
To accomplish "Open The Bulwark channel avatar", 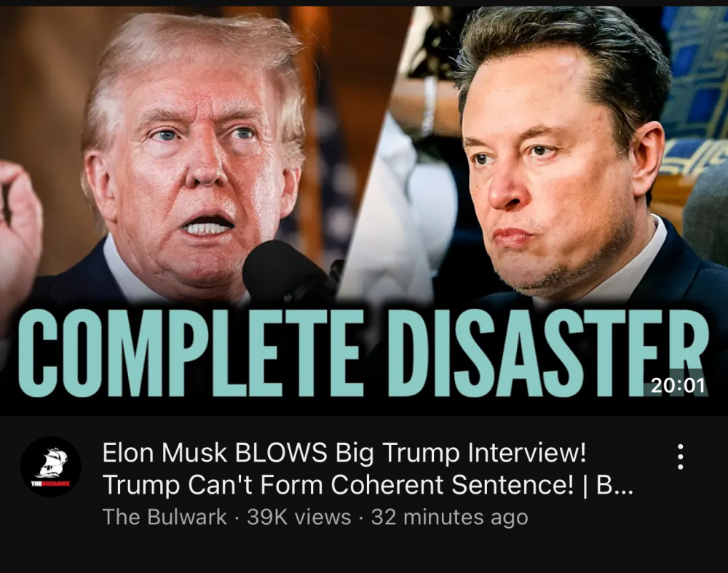I will [51, 467].
